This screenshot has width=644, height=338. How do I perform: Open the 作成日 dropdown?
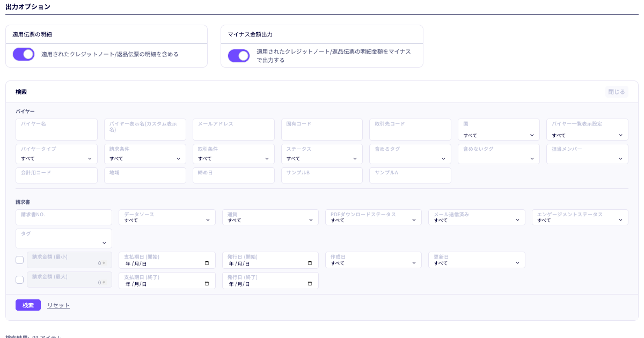[374, 260]
